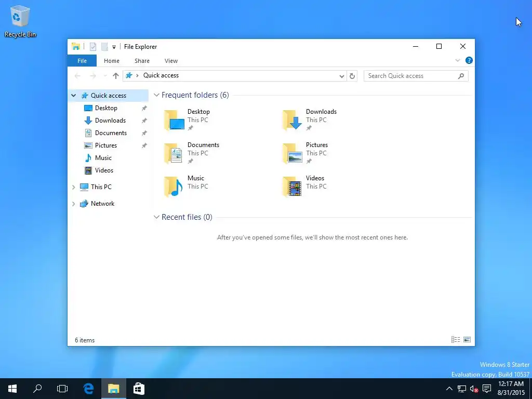Switch to Large icons view button
Screen dimensions: 532x399
(x=467, y=340)
